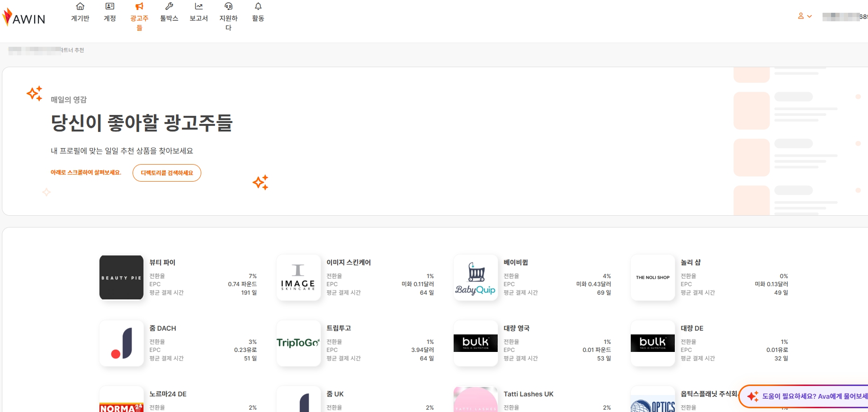Click the AWIN logo
This screenshot has height=412, width=868.
pos(24,18)
